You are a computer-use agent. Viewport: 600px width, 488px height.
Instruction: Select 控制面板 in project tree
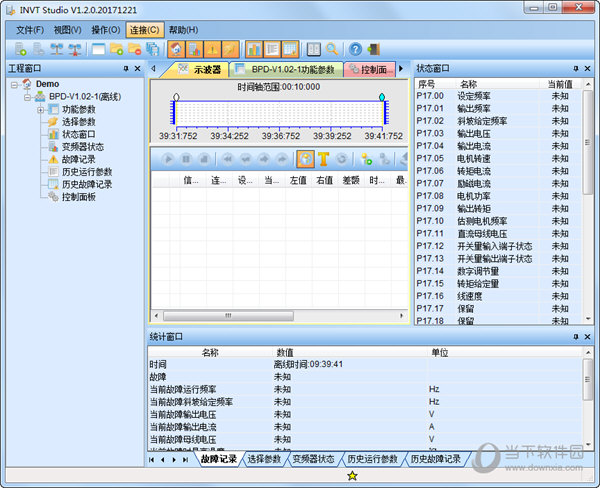click(x=78, y=197)
